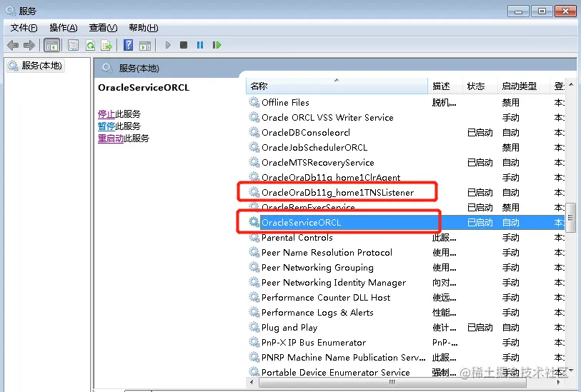This screenshot has width=581, height=392.
Task: Click gear icon beside OracleServiceORCL
Action: (x=254, y=222)
